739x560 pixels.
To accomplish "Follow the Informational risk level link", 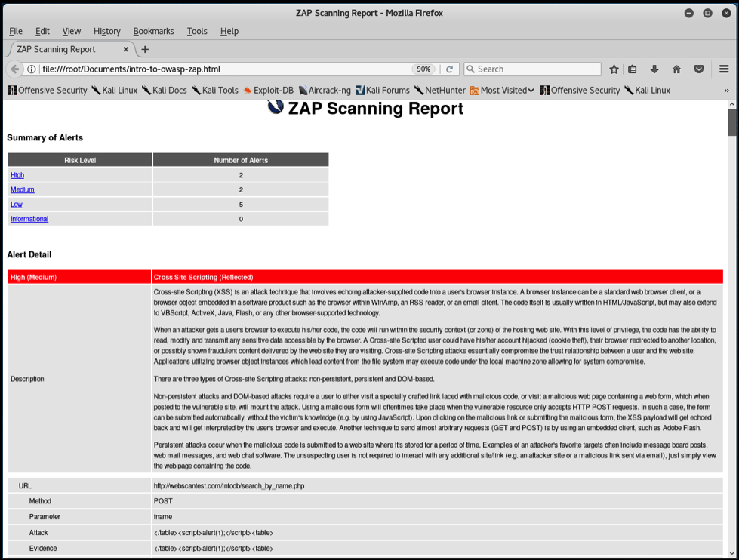I will click(29, 219).
